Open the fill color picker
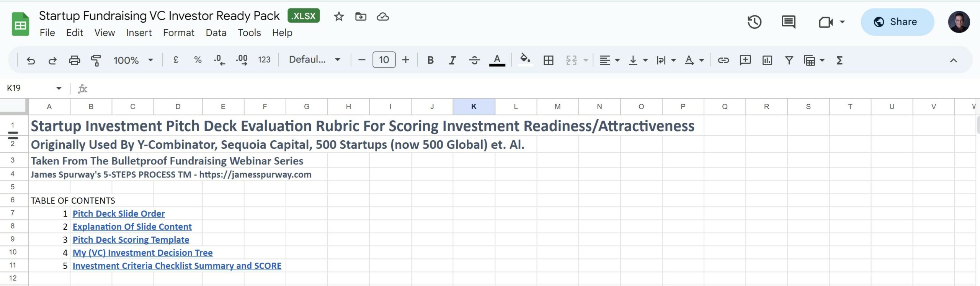Image resolution: width=980 pixels, height=286 pixels. tap(525, 60)
